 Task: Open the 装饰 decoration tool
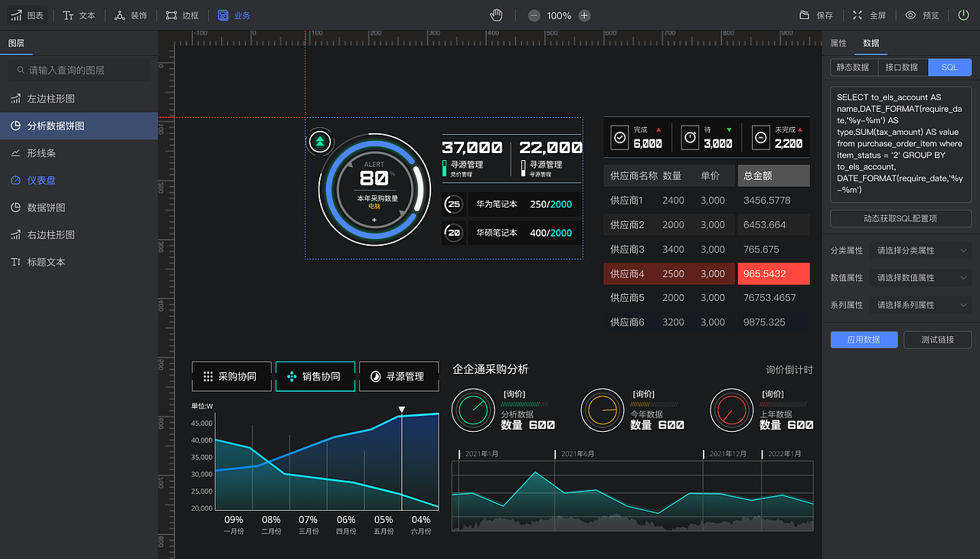tap(130, 15)
